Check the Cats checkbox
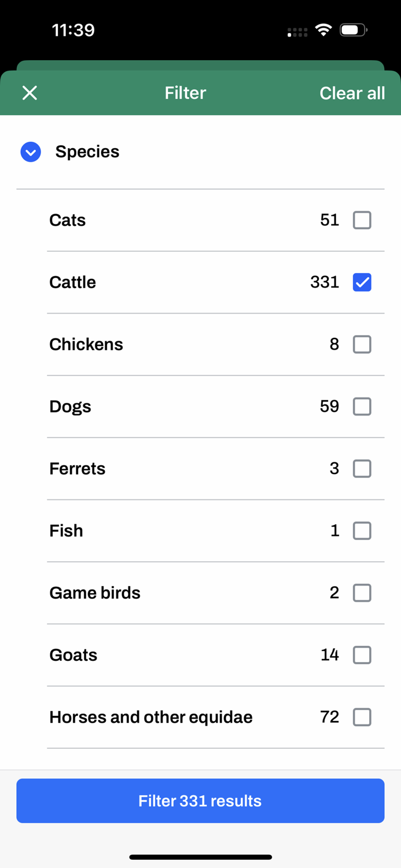Screen dimensions: 401x868 tap(362, 220)
